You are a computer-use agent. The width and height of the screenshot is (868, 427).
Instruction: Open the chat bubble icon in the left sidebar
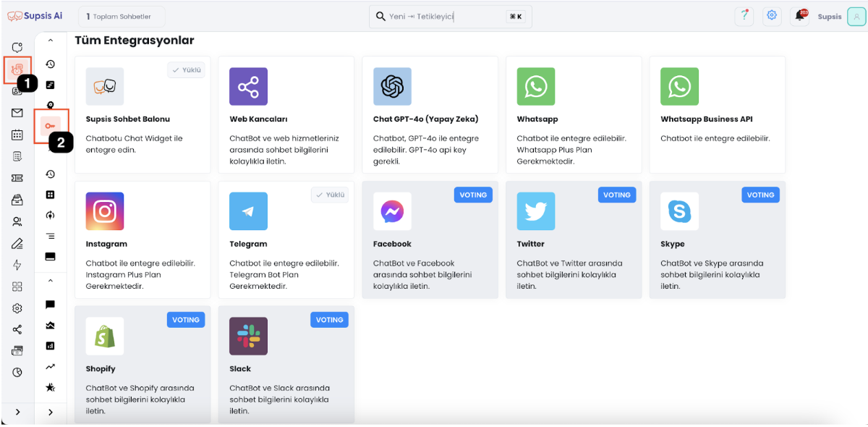pyautogui.click(x=17, y=48)
